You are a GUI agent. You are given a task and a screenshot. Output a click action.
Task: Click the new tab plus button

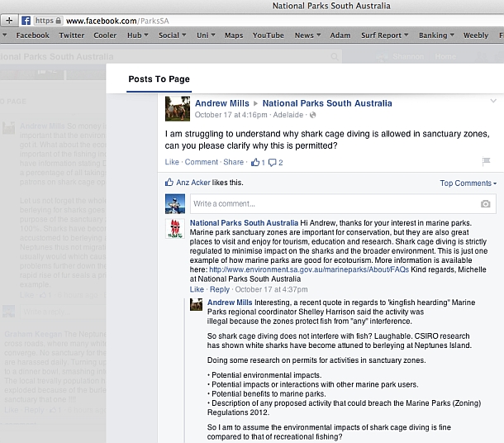9,21
